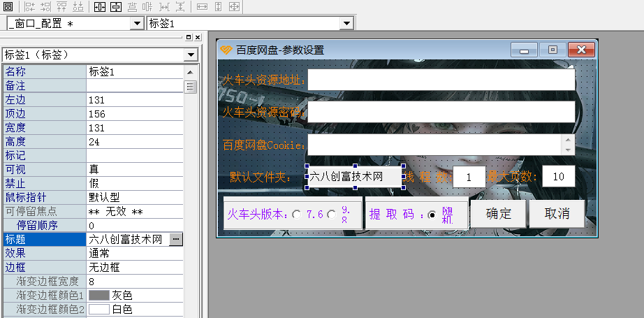Select radio button for version 7.6

pos(297,215)
